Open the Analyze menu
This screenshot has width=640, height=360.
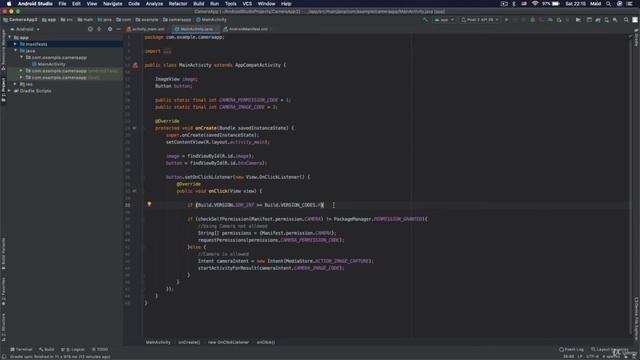coord(154,4)
